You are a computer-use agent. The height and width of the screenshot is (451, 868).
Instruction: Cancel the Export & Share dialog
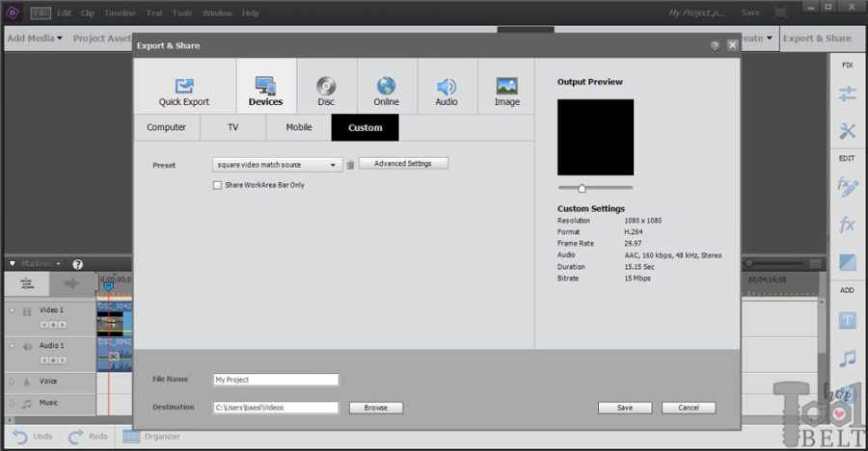pyautogui.click(x=689, y=408)
